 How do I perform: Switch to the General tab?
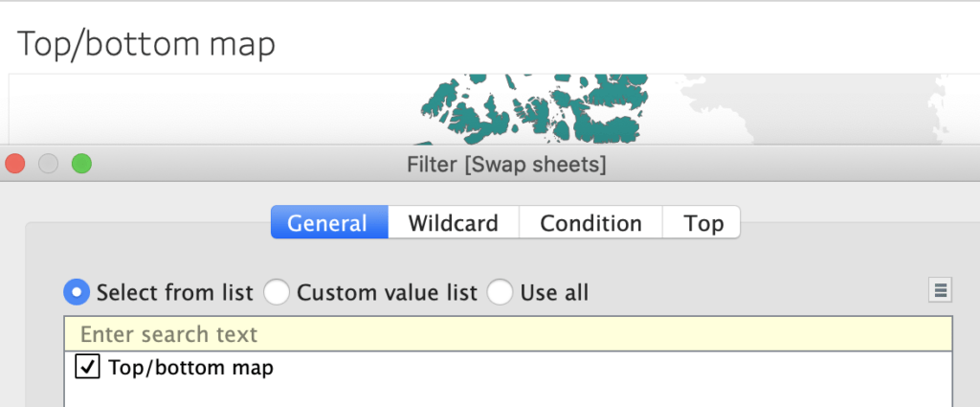click(328, 223)
